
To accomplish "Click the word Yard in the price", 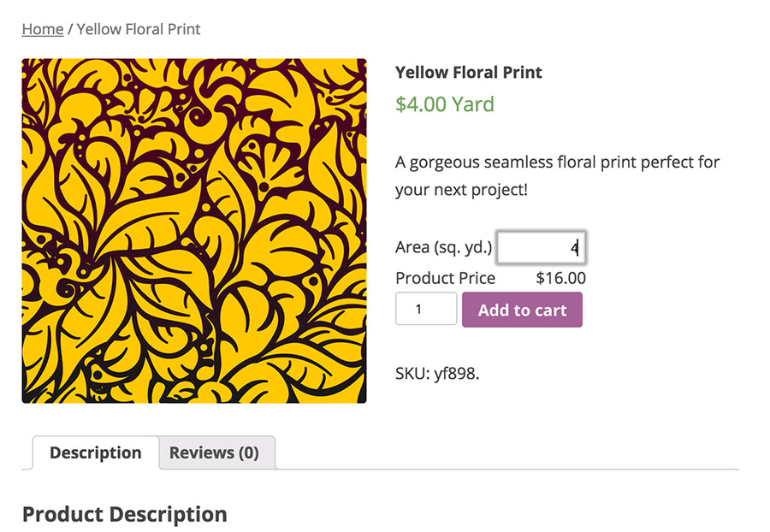I will coord(473,104).
